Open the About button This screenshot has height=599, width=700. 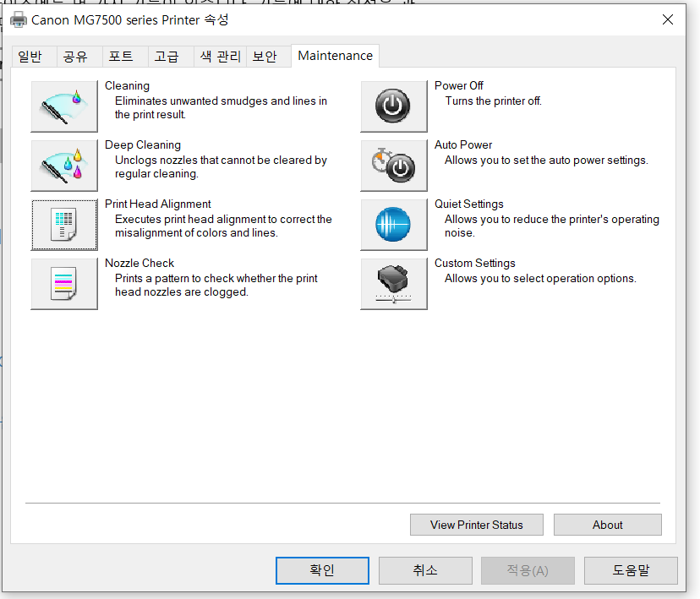click(x=608, y=525)
